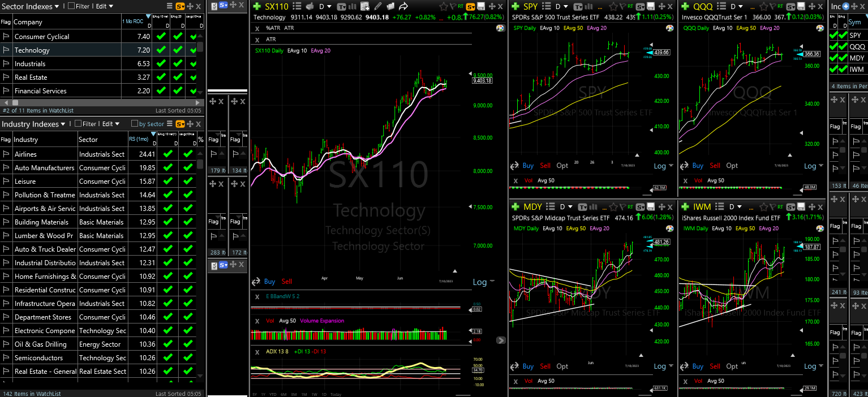Open the folder icon on SX110 toolbar
The image size is (868, 397).
point(389,7)
